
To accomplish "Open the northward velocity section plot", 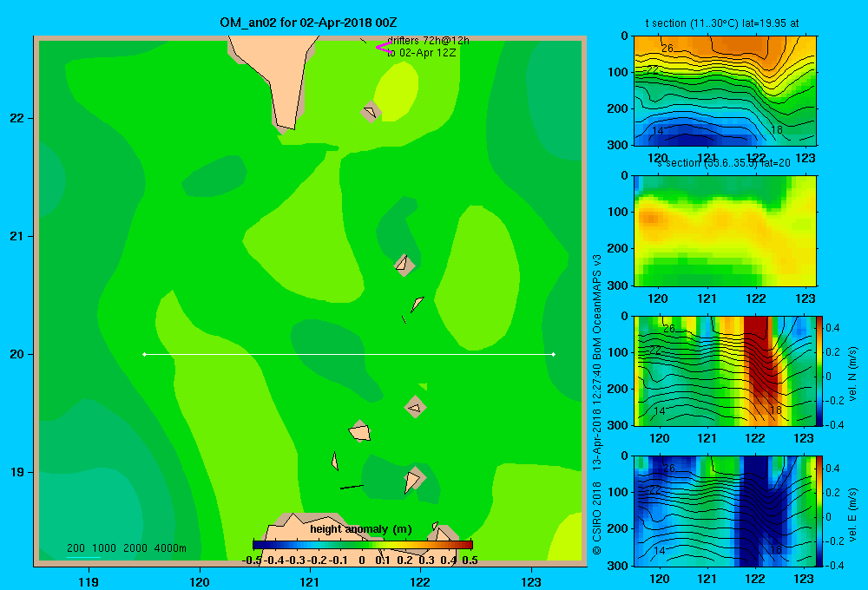I will coord(725,370).
